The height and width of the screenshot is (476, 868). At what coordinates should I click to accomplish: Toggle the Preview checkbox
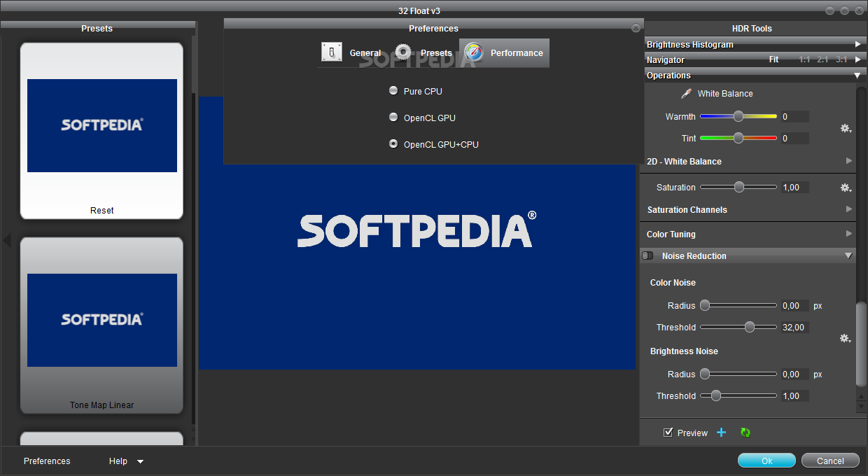(668, 433)
